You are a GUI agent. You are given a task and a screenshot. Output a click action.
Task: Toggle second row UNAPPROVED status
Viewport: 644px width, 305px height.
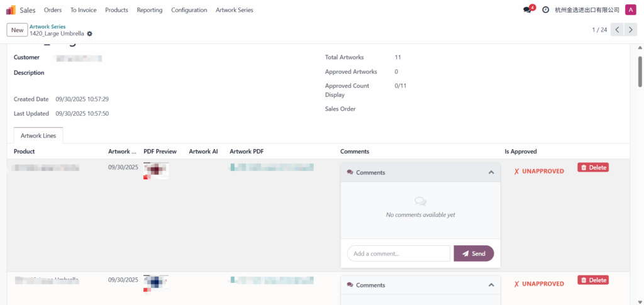coord(539,284)
